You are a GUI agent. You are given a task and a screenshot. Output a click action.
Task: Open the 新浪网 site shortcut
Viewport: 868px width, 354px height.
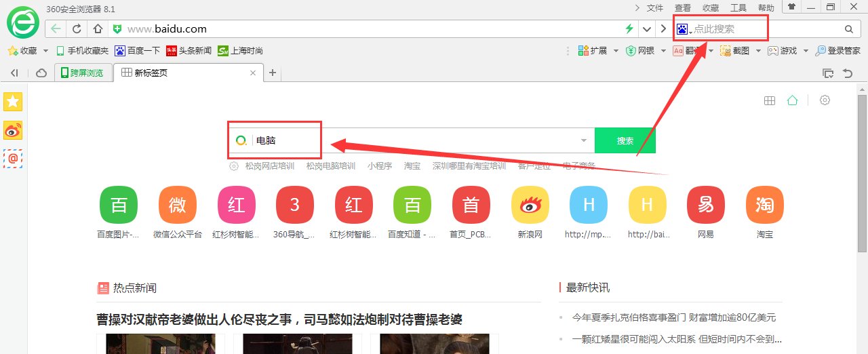530,211
